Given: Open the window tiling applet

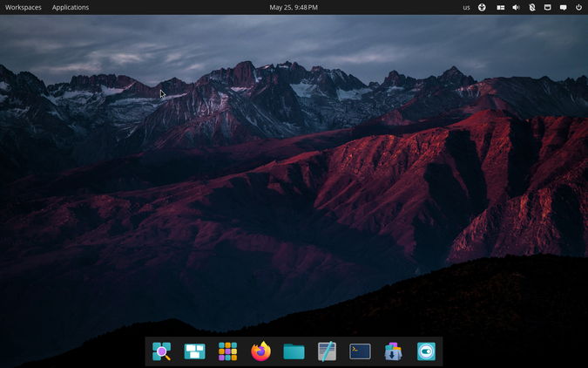Looking at the screenshot, I should (501, 7).
